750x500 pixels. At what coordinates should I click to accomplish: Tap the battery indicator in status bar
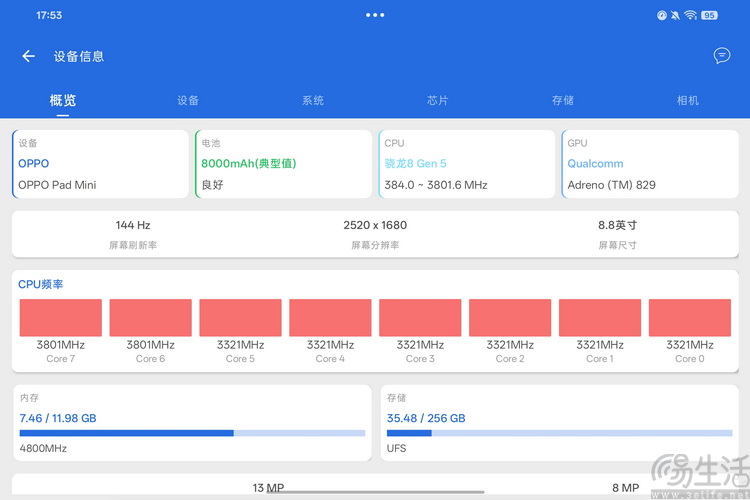(709, 15)
